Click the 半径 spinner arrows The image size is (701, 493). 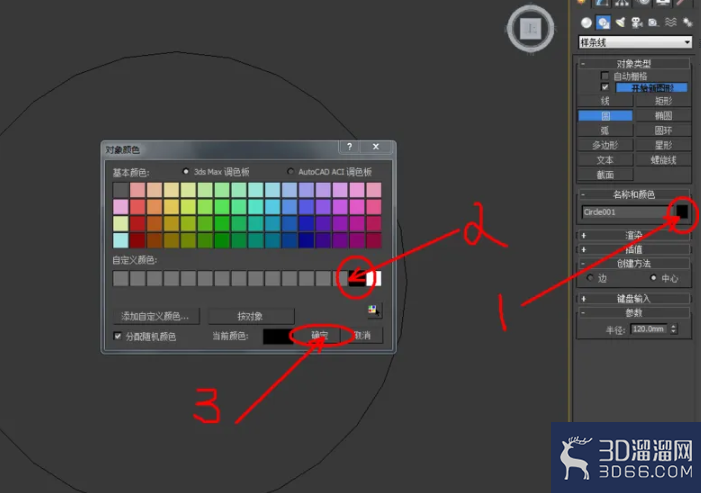(673, 329)
